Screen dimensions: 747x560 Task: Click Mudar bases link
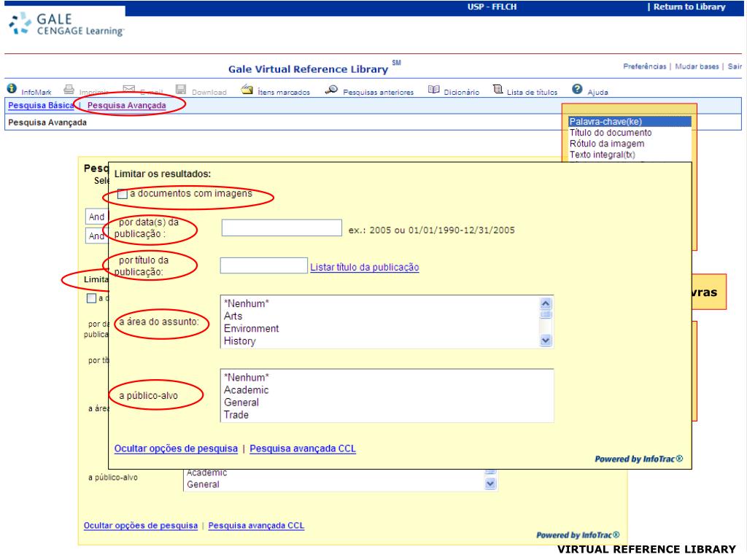(697, 66)
